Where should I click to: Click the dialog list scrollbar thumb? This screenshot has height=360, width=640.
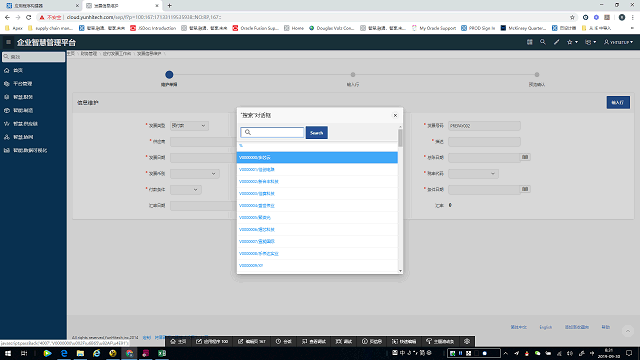click(400, 138)
